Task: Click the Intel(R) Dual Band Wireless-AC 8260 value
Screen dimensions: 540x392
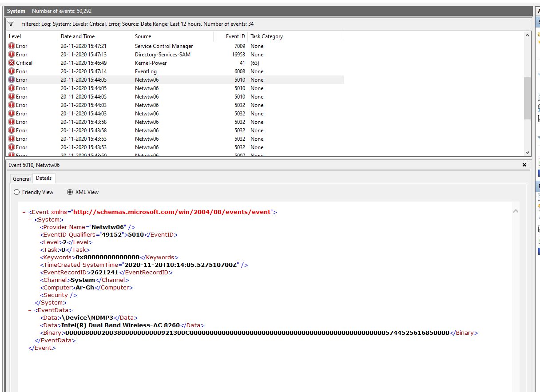Action: [120, 325]
